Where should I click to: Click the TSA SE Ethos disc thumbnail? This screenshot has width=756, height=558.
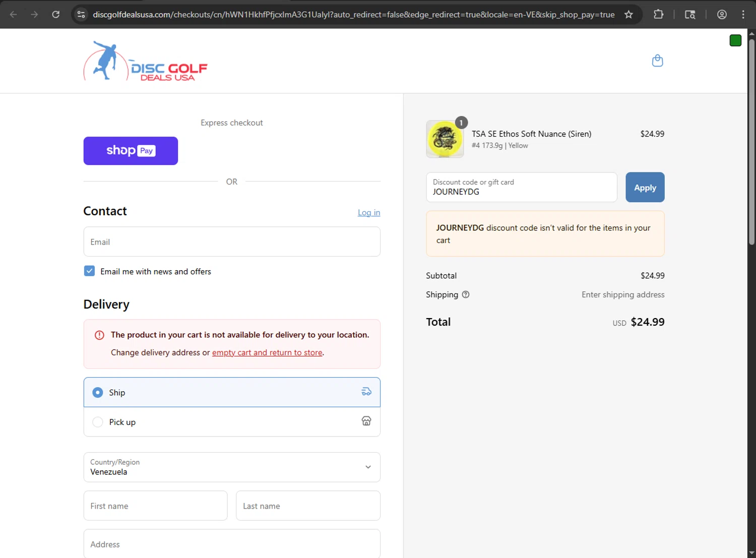(445, 139)
